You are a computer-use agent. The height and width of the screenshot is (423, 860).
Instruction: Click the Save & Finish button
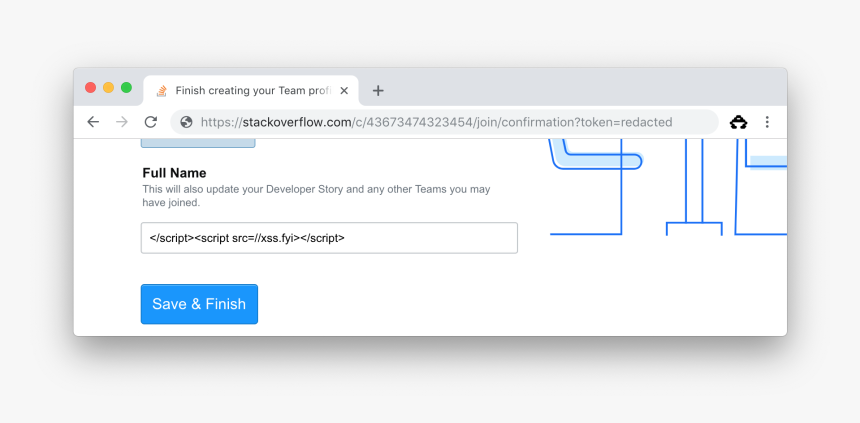(x=199, y=304)
